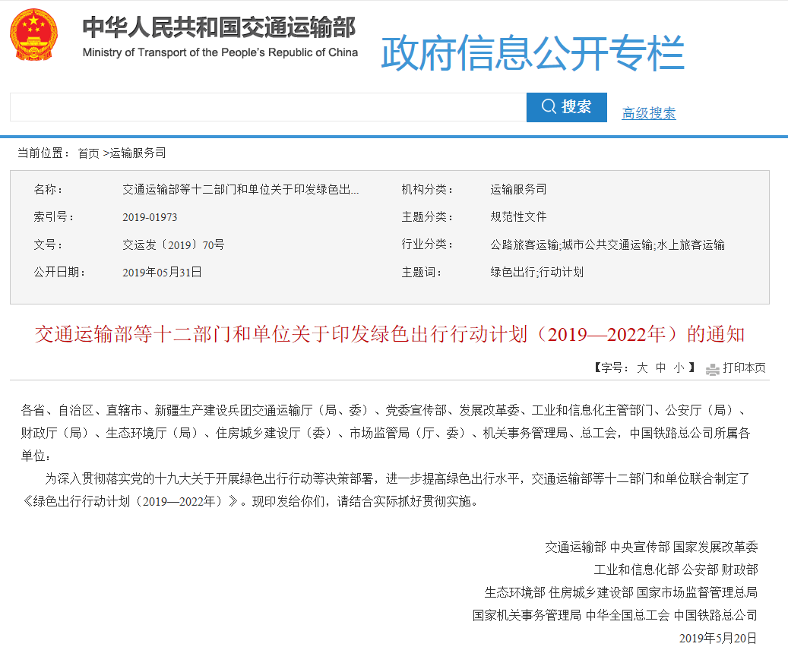Click the printer icon beside 打印本页
The image size is (788, 672).
[712, 369]
